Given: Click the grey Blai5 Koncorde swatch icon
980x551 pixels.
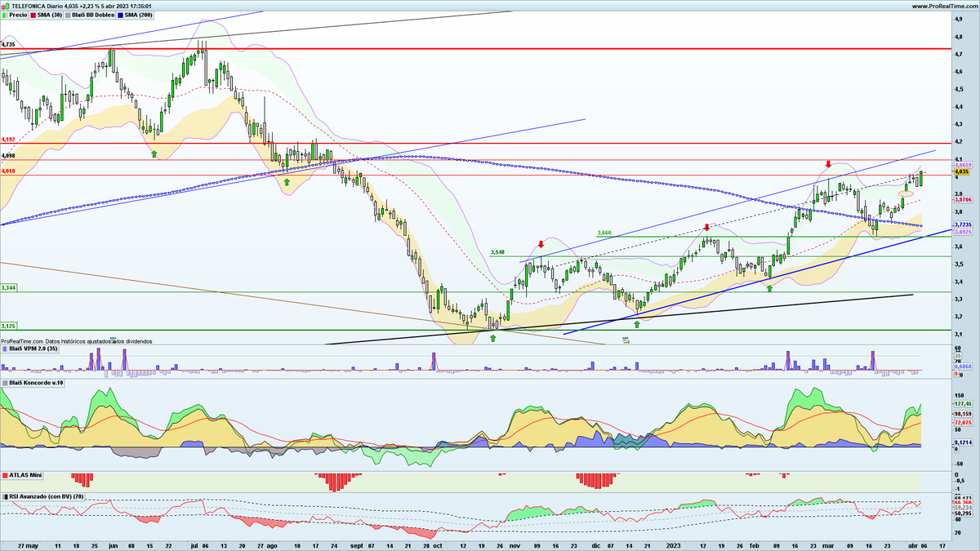Looking at the screenshot, I should pos(5,382).
